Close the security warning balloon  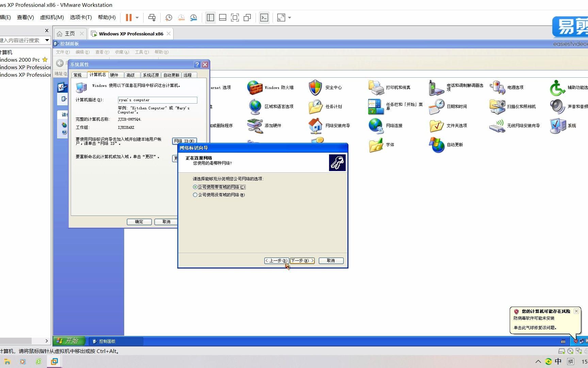576,311
